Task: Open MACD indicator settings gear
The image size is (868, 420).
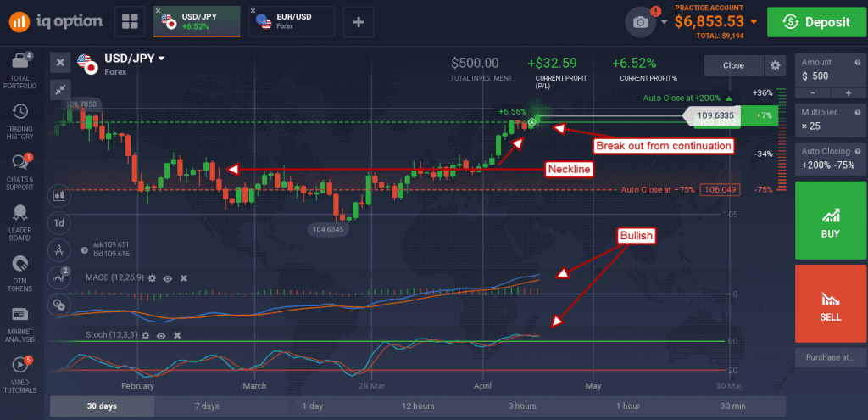Action: pyautogui.click(x=152, y=277)
